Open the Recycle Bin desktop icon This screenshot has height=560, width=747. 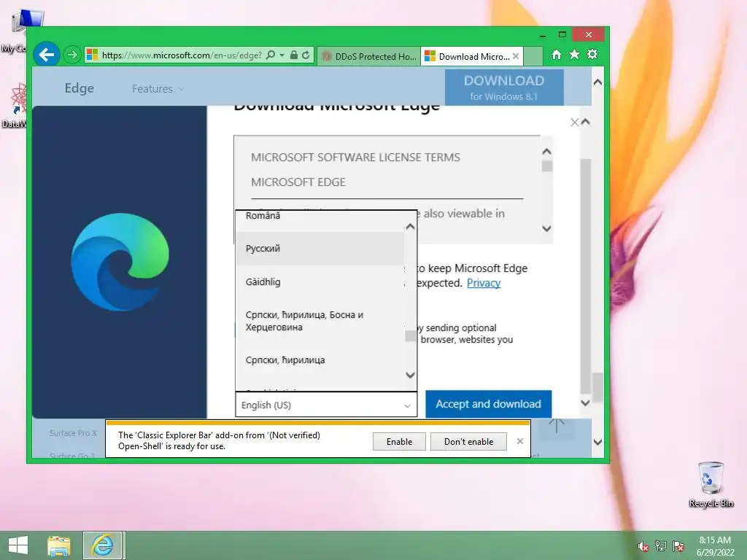[x=711, y=484]
